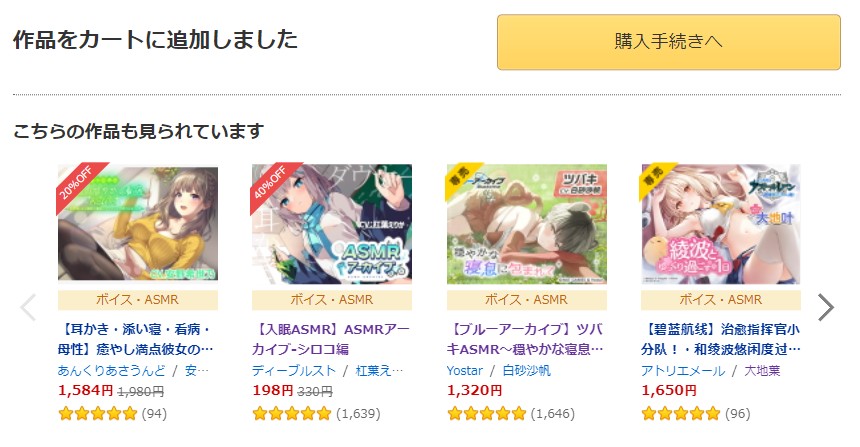Open title link 【碧蓝航线】治愈指挥官小分队
860x447 pixels.
(x=720, y=339)
